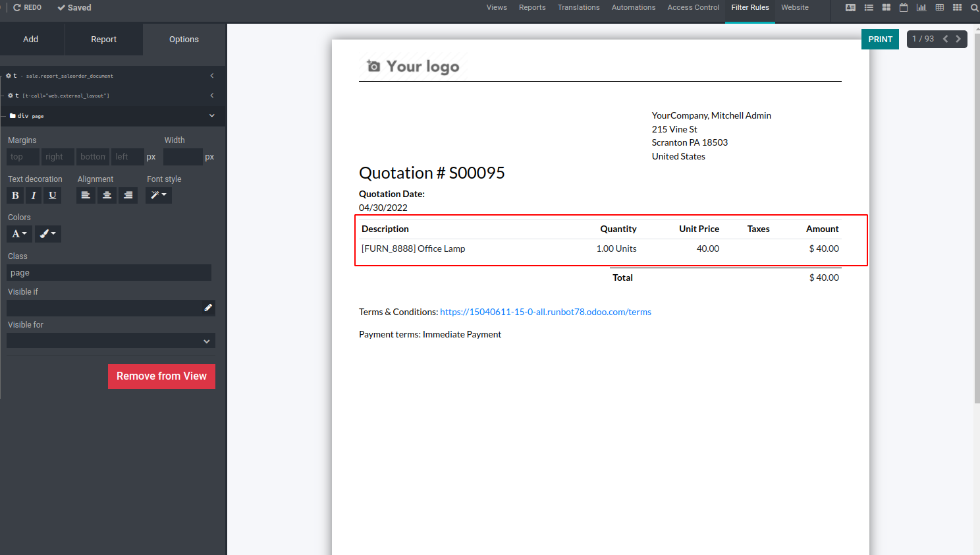980x555 pixels.
Task: Click the Your logo placeholder
Action: 414,66
